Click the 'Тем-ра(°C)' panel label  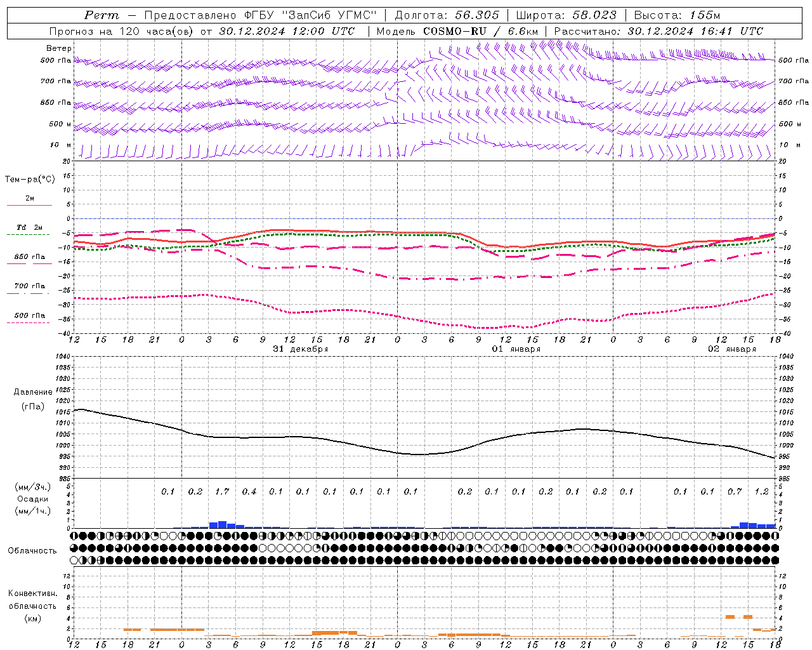click(30, 180)
